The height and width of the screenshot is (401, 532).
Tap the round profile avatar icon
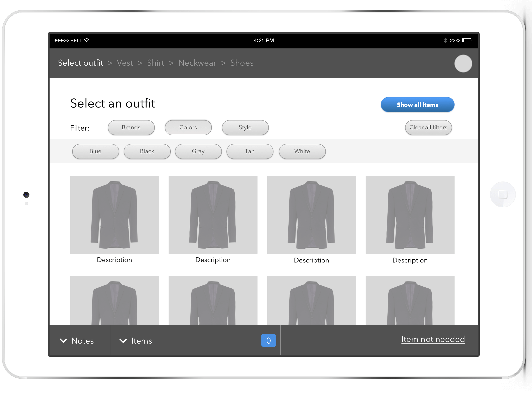[463, 63]
